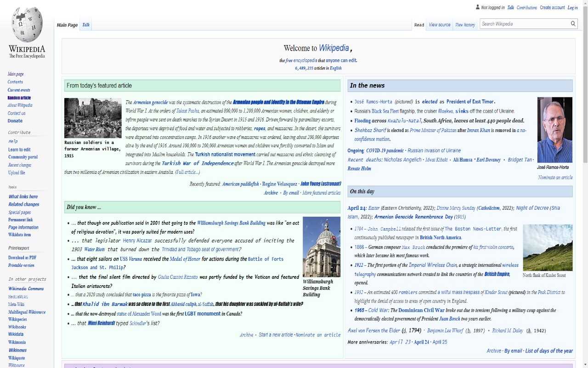588x368 pixels.
Task: Switch to the Main Page tab
Action: point(67,25)
